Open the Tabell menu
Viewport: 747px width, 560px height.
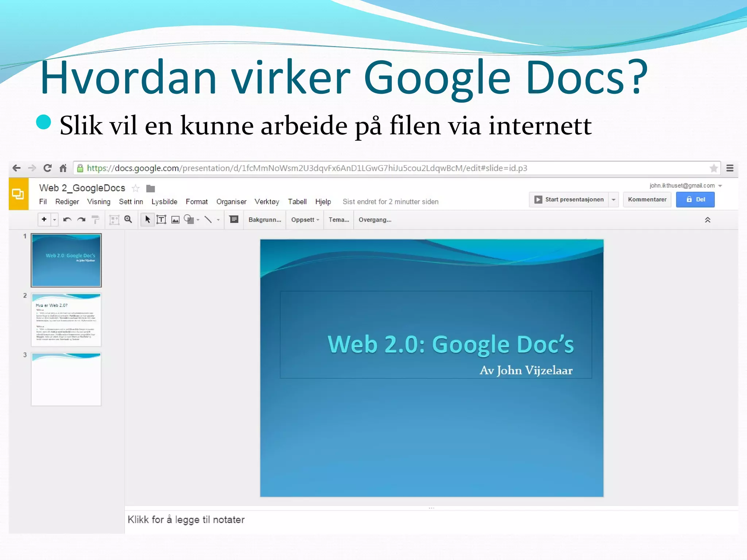pyautogui.click(x=297, y=202)
